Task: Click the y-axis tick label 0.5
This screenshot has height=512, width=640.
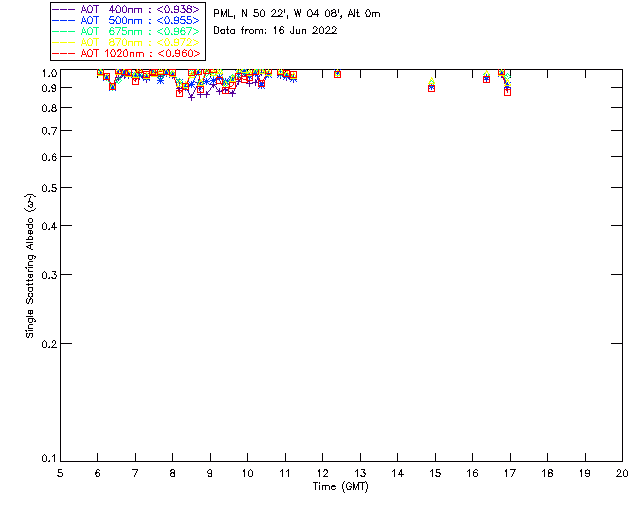Action: pos(49,188)
